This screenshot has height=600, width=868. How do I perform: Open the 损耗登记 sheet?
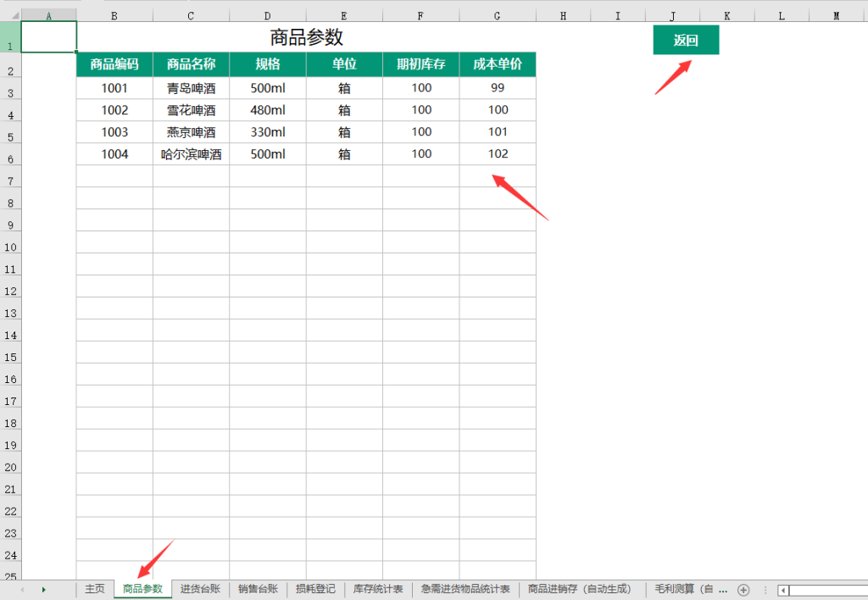(x=315, y=589)
